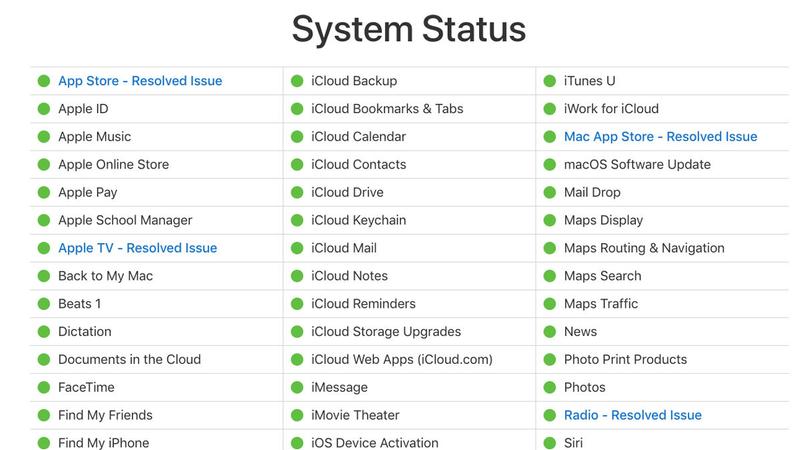Screen dimensions: 800x450
Task: Select the Apple Online Store text
Action: [113, 164]
